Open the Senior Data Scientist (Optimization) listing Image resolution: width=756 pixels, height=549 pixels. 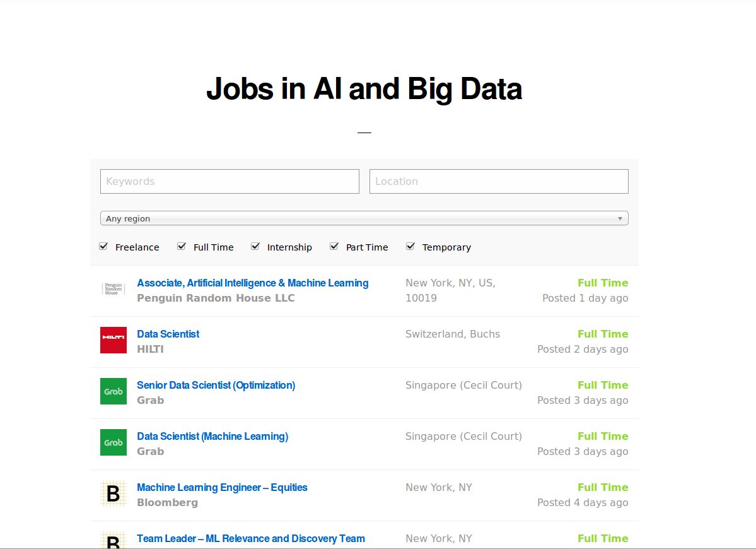(216, 385)
